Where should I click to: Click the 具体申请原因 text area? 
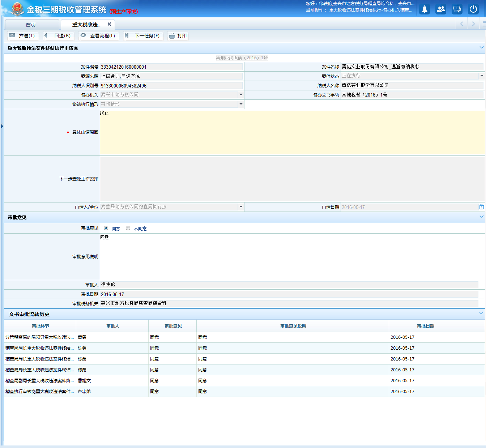click(292, 132)
